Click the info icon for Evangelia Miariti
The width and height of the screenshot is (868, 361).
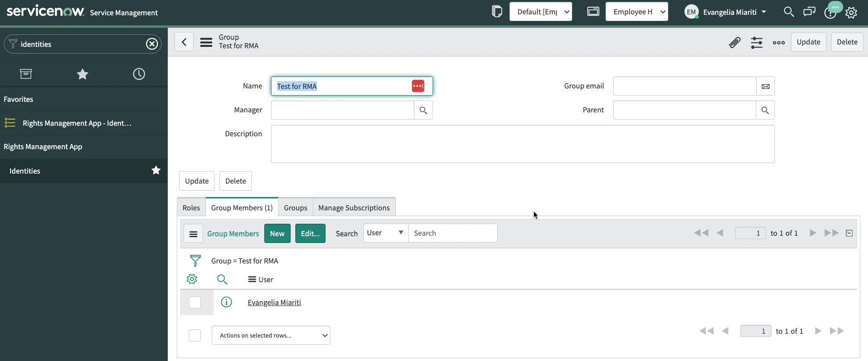click(227, 302)
